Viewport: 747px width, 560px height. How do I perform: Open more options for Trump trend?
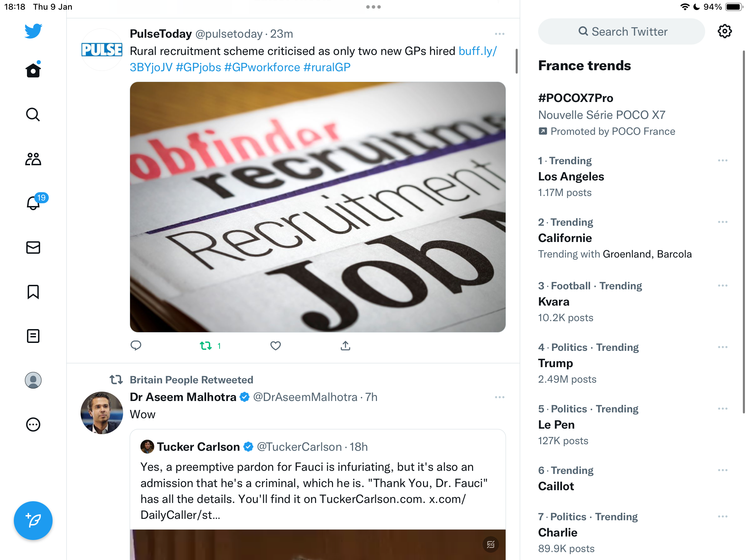(723, 347)
